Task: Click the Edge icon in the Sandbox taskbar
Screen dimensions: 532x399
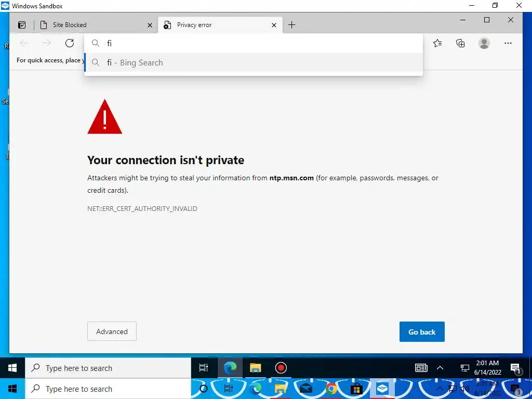Action: pyautogui.click(x=230, y=368)
